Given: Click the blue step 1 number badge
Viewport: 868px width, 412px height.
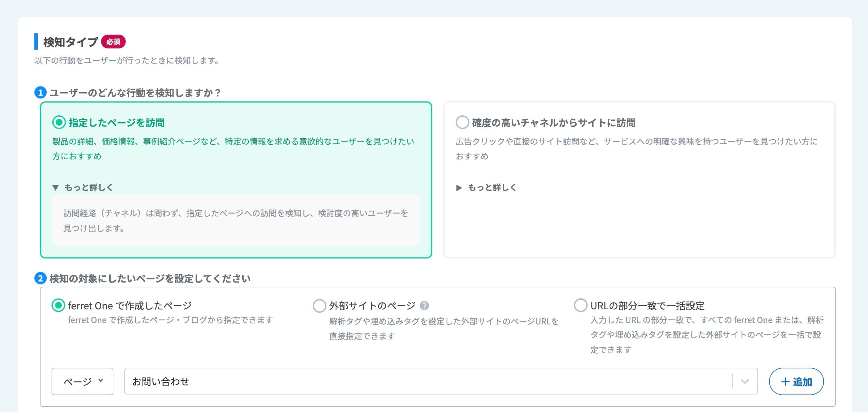Looking at the screenshot, I should (x=41, y=93).
